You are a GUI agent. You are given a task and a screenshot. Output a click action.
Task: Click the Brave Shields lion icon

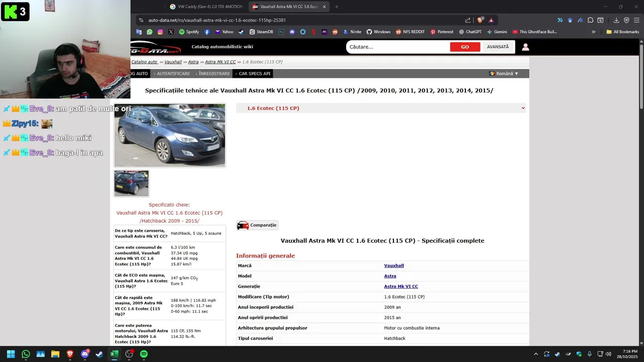point(480,20)
